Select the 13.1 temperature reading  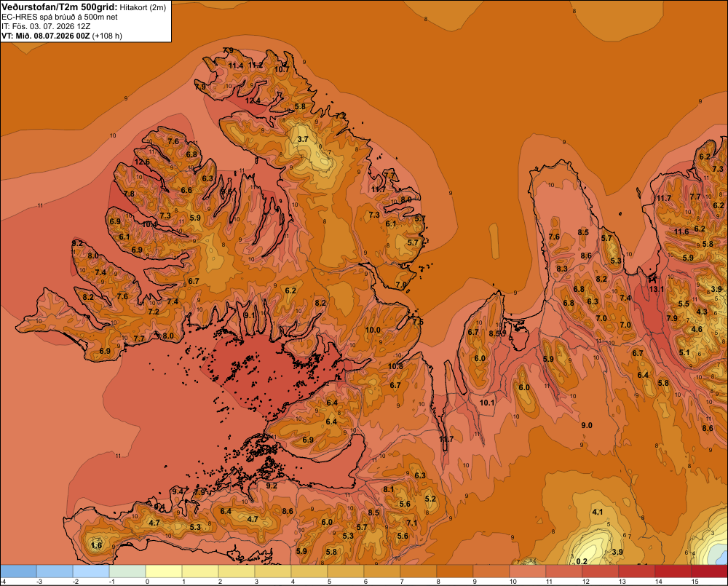tap(657, 289)
